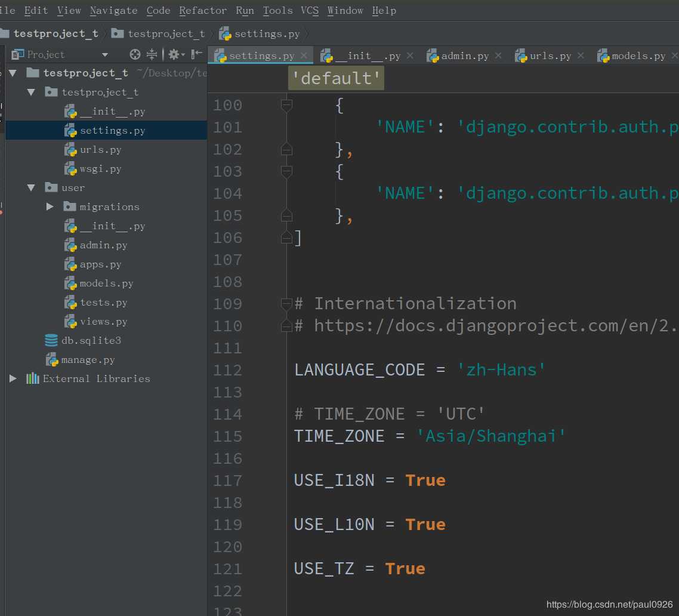Expand External Libraries node
The image size is (679, 616).
point(13,378)
